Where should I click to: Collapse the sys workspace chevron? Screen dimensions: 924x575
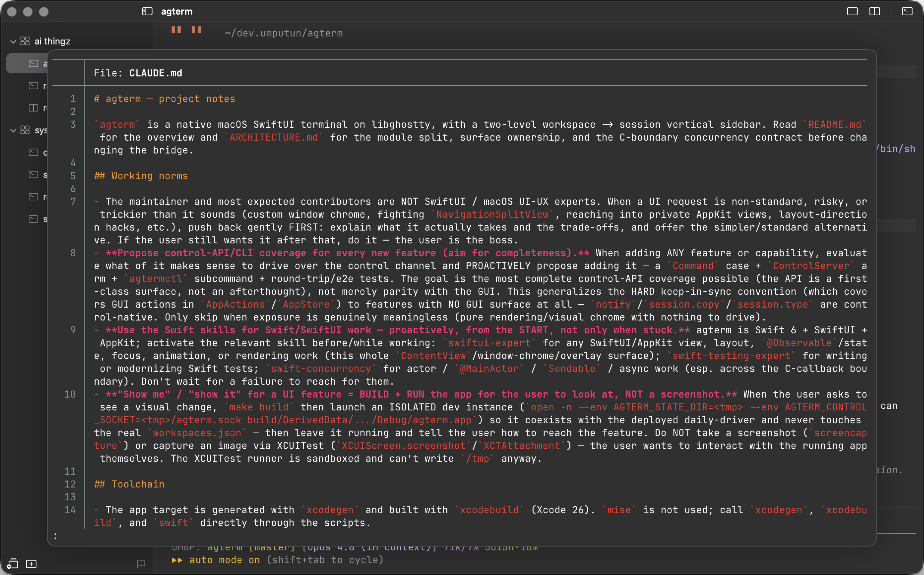point(13,131)
